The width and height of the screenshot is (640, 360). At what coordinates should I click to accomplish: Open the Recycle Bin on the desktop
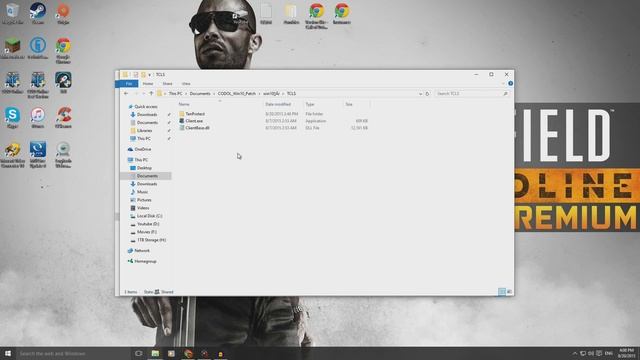click(x=12, y=13)
